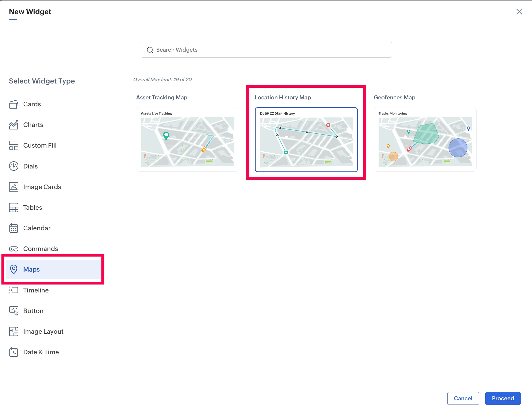Screen dimensions: 532x407
Task: Click the Cards widget type icon
Action: pyautogui.click(x=13, y=104)
